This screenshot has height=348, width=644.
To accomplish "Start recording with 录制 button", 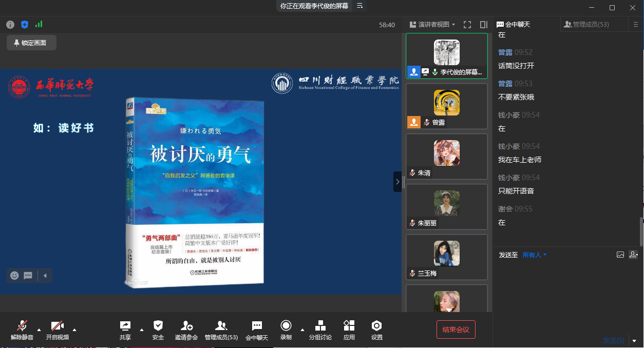I will [286, 326].
